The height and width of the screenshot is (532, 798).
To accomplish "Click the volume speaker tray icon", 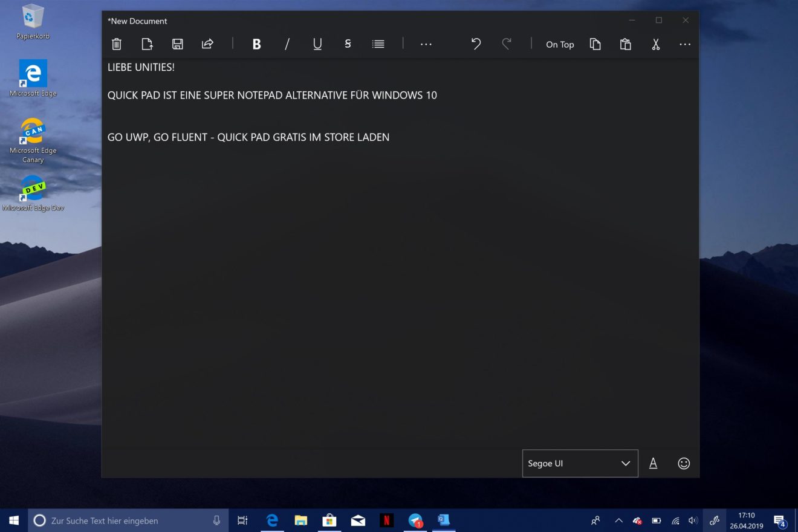I will (693, 521).
